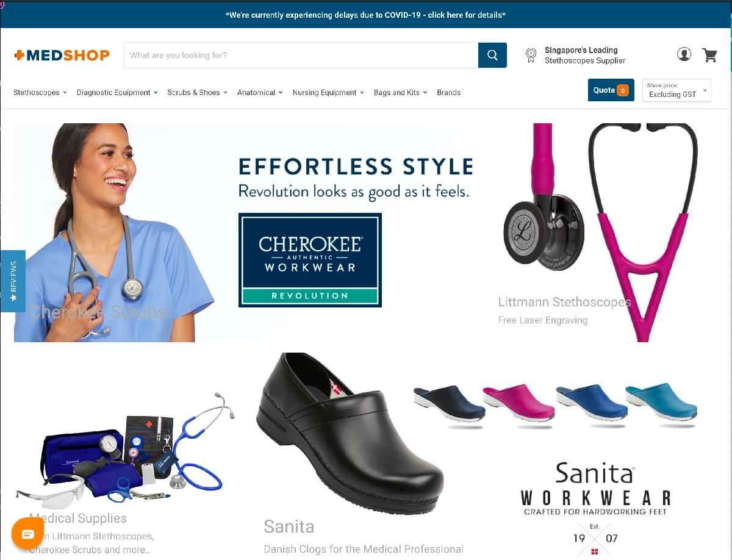Screen dimensions: 732x560
Task: Open the Anatomical menu
Action: click(x=260, y=93)
